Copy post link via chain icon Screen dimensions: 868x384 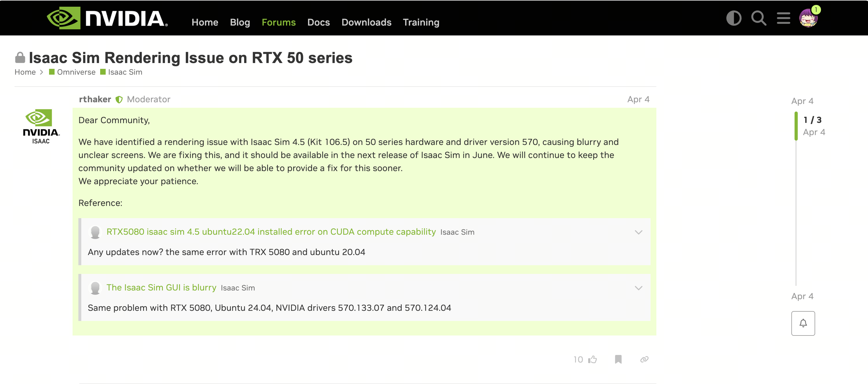pyautogui.click(x=644, y=359)
